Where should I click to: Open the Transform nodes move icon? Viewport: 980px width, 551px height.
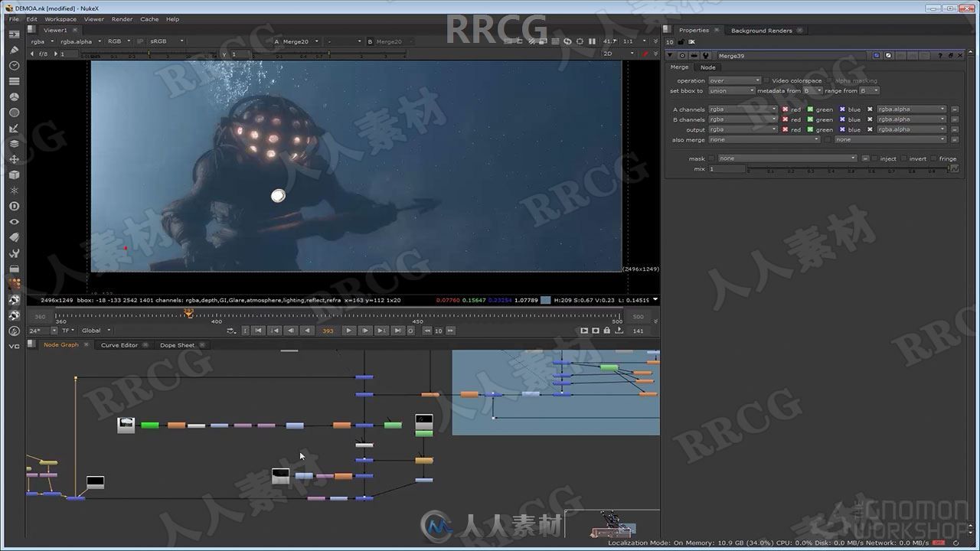click(x=14, y=159)
